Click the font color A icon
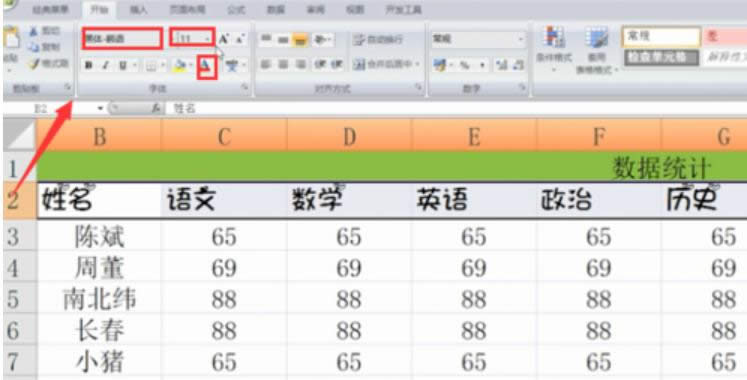747x380 pixels. (205, 66)
